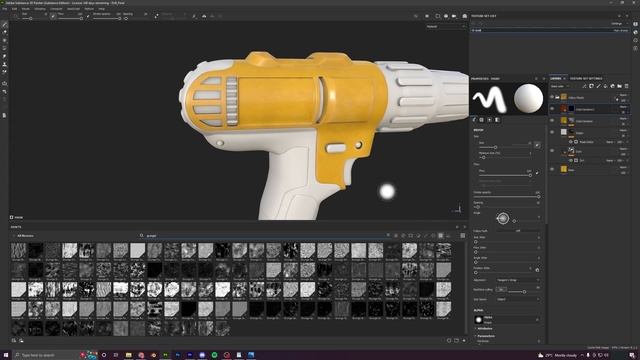This screenshot has height=360, width=640.
Task: Click the Assets search field
Action: pyautogui.click(x=265, y=236)
